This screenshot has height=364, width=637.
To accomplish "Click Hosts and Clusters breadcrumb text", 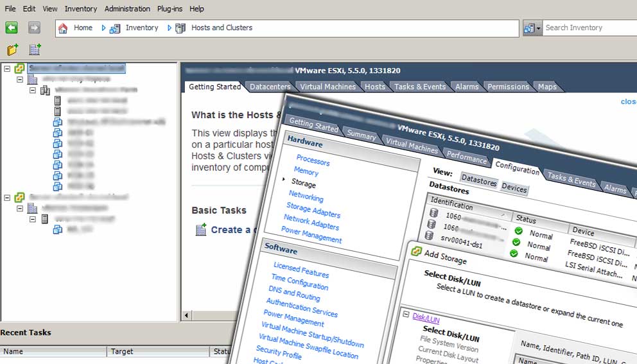I will 222,28.
